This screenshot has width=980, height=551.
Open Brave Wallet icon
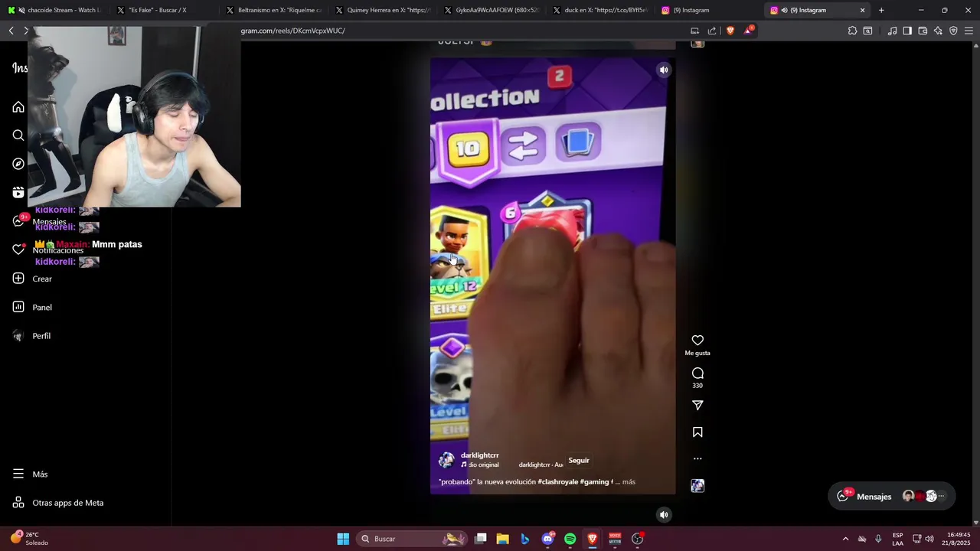923,31
